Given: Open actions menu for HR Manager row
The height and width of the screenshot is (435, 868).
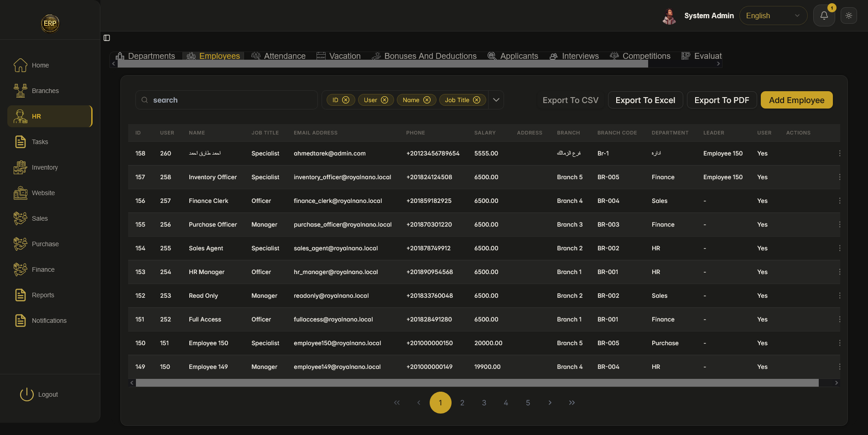Looking at the screenshot, I should tap(839, 272).
